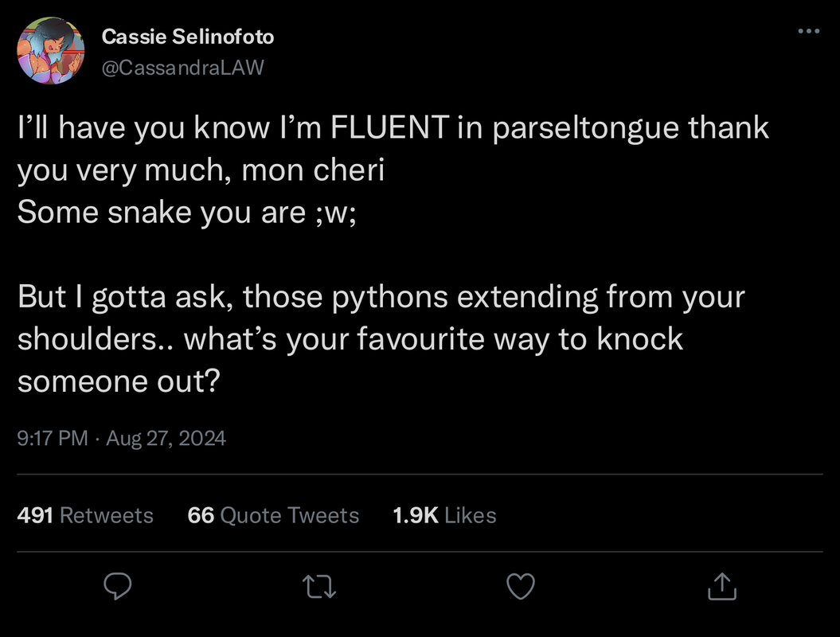Screen dimensions: 840x637
Task: Click the Aug 27, 2024 date
Action: (x=166, y=438)
